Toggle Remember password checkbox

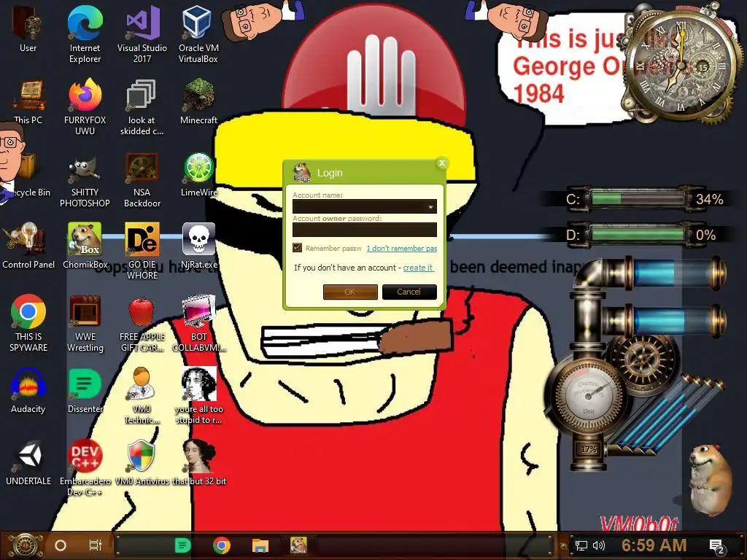[x=298, y=248]
